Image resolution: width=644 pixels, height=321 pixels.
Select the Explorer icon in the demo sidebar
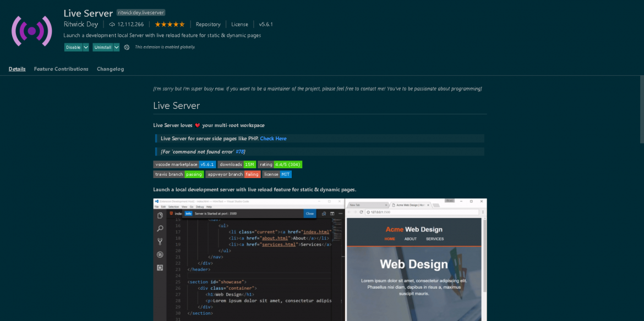click(x=160, y=215)
